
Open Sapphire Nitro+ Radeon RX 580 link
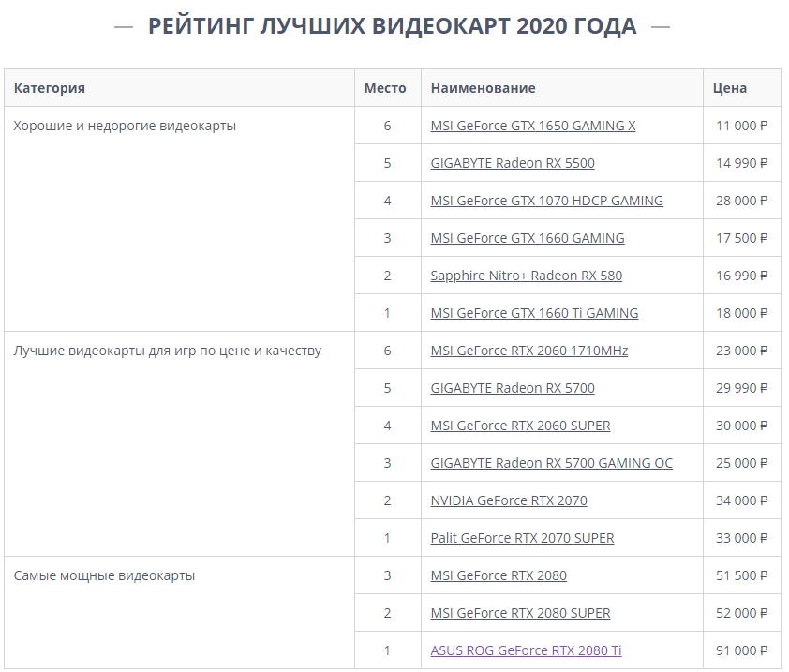pos(526,276)
